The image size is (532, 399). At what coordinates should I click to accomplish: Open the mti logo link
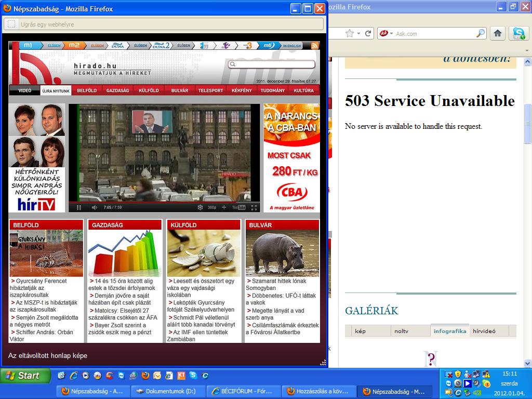point(269,46)
